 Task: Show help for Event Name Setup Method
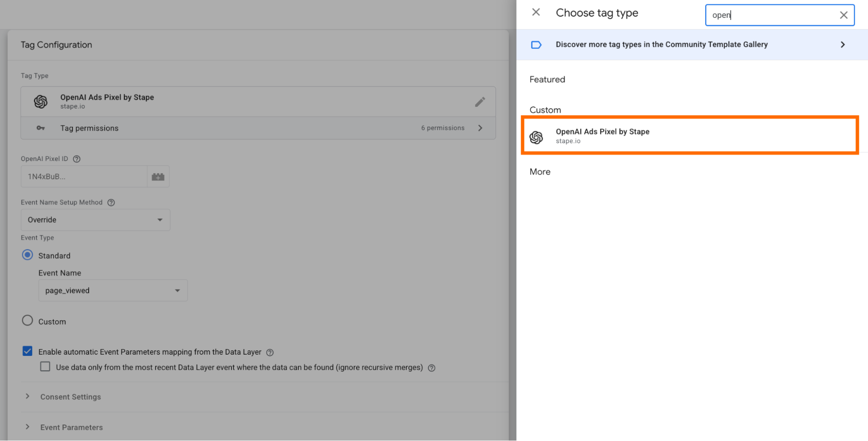[x=111, y=203]
